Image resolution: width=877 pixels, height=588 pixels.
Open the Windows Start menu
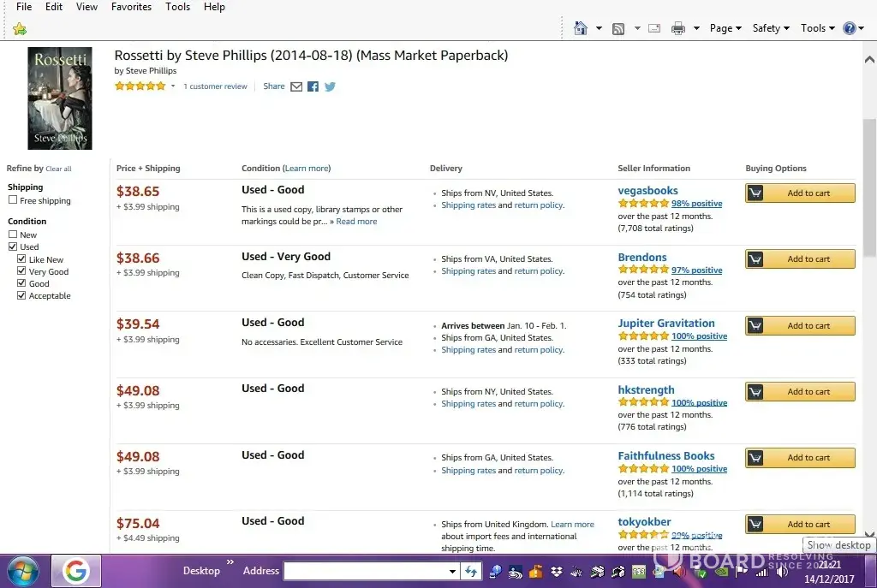[x=23, y=571]
